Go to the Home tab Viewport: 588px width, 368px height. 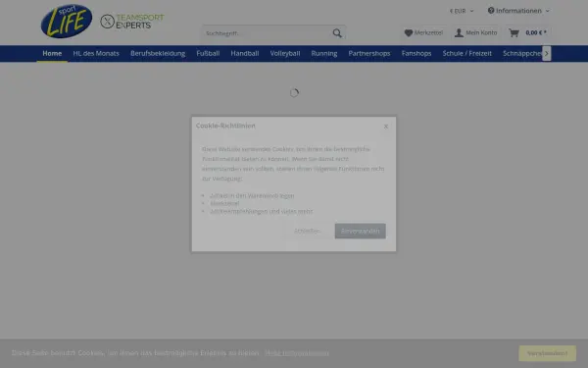[52, 53]
